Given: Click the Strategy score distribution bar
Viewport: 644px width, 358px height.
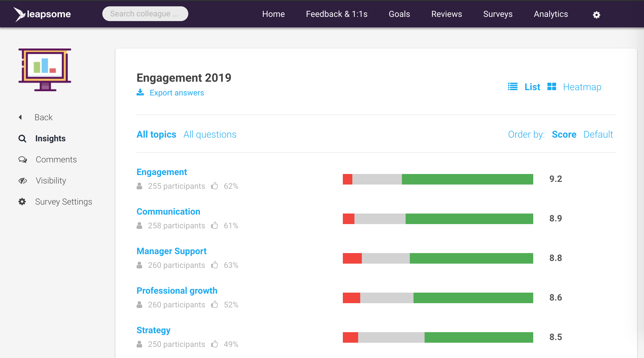Looking at the screenshot, I should pyautogui.click(x=438, y=337).
